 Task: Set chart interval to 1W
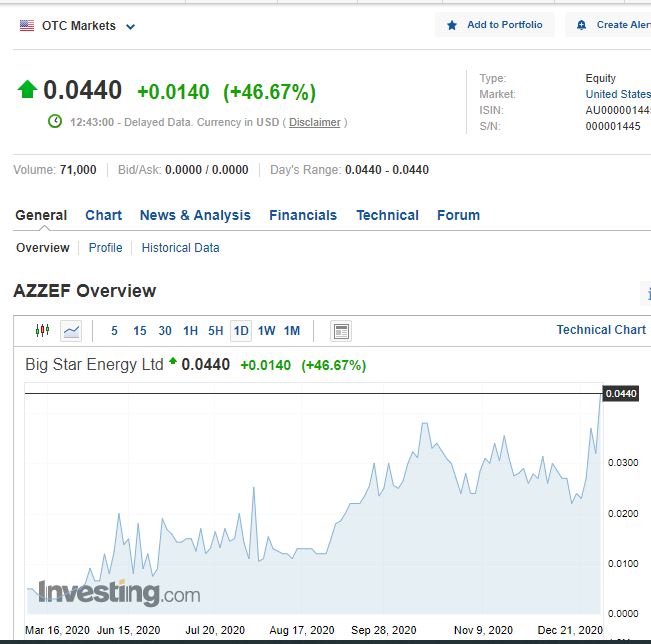266,331
